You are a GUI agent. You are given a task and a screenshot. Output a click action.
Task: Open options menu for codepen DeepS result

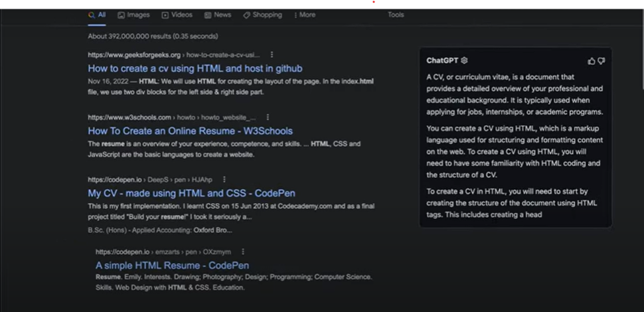pos(224,179)
